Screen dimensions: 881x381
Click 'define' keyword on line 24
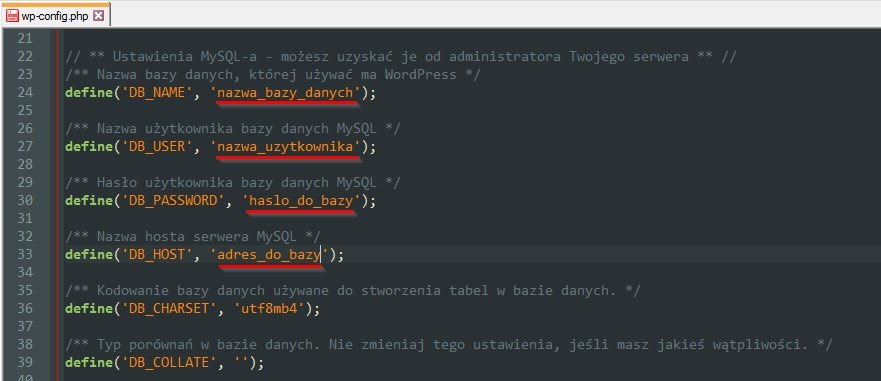(x=89, y=93)
